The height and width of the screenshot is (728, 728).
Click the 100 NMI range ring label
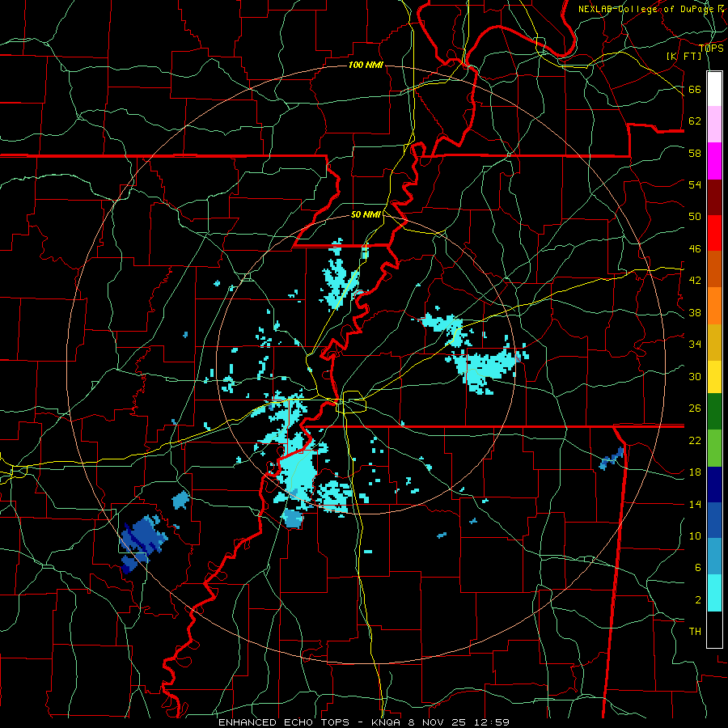pyautogui.click(x=366, y=65)
